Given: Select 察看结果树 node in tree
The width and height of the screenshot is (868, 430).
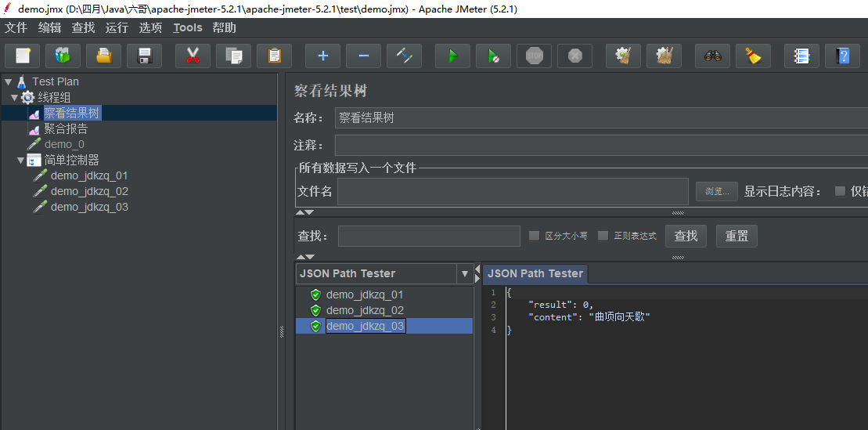Looking at the screenshot, I should (72, 113).
